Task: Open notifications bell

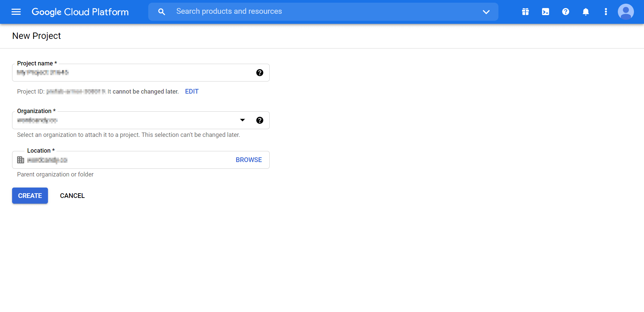Action: point(586,12)
